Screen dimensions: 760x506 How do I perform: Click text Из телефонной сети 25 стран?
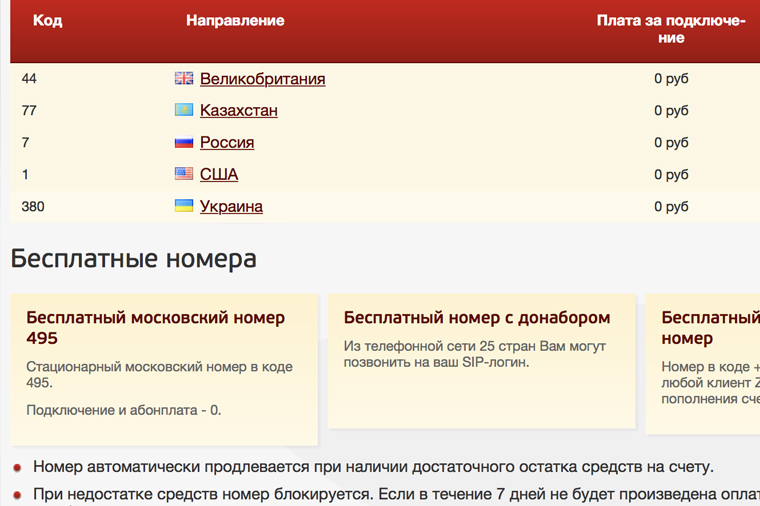[440, 346]
